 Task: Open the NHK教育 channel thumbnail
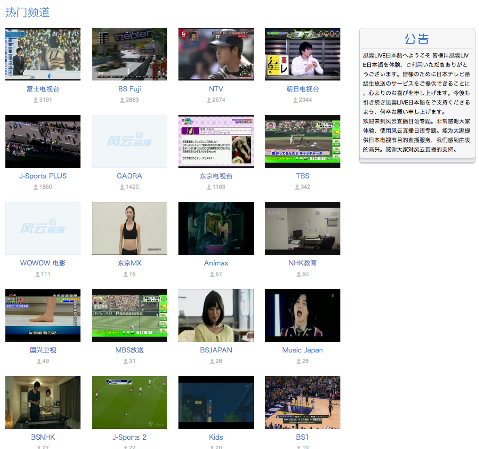[x=303, y=228]
